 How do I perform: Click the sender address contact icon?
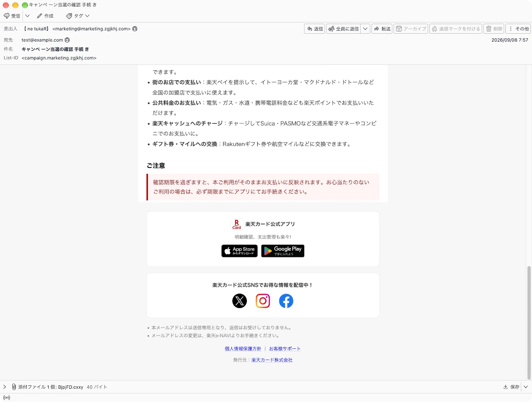click(135, 29)
